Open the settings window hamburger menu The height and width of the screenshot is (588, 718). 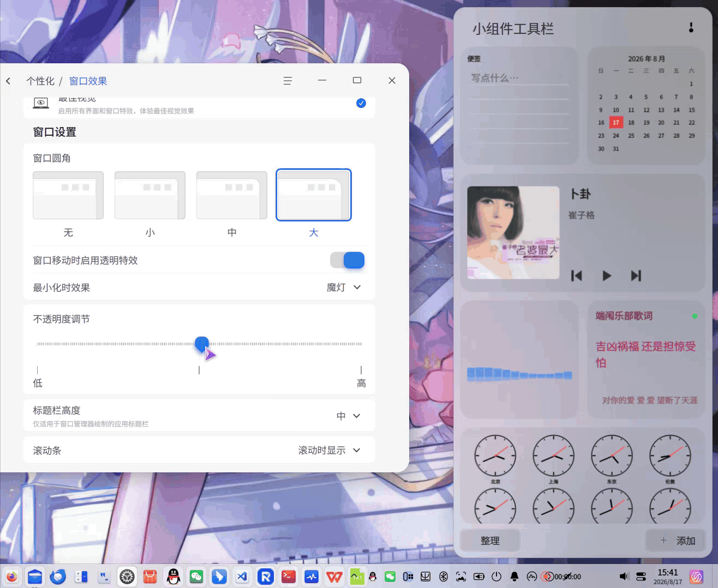[288, 81]
